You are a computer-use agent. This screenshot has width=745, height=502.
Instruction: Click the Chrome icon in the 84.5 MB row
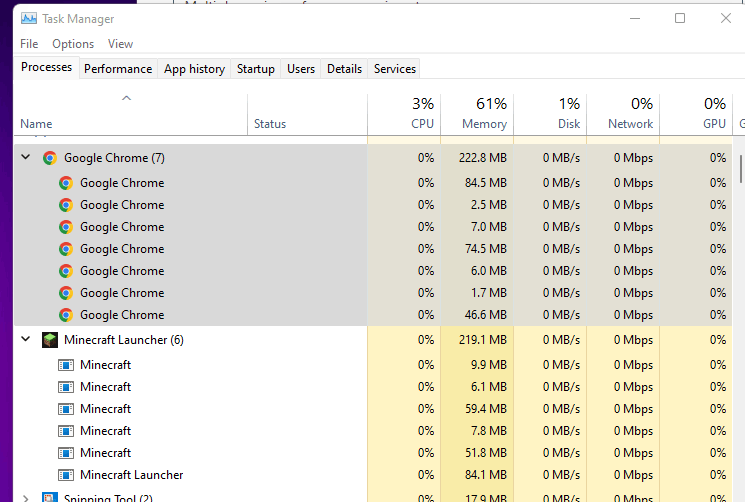click(66, 183)
